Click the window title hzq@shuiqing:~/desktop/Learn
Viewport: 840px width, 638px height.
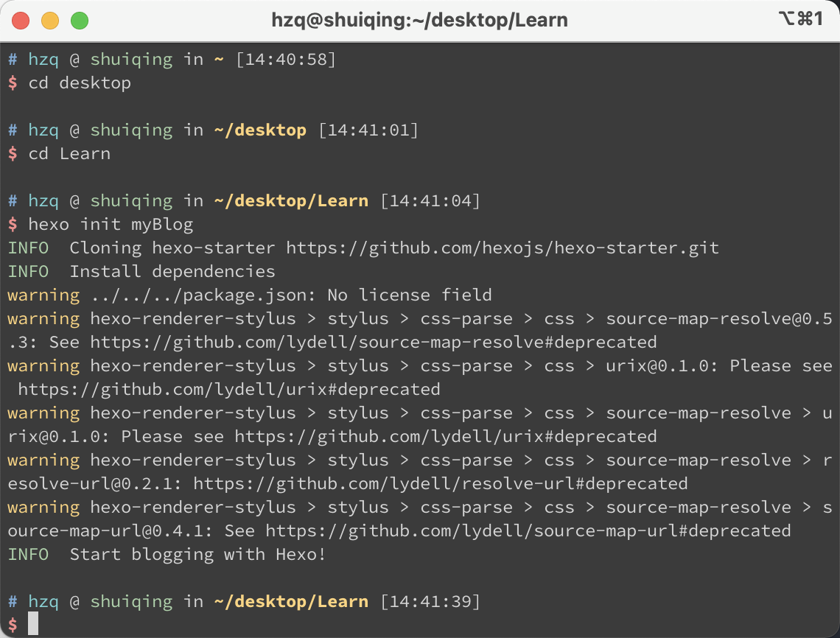(x=419, y=21)
